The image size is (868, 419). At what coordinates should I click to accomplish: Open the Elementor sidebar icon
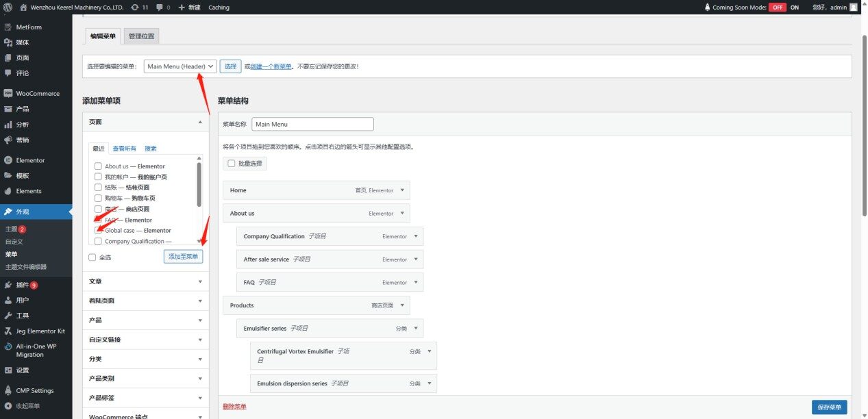[8, 160]
